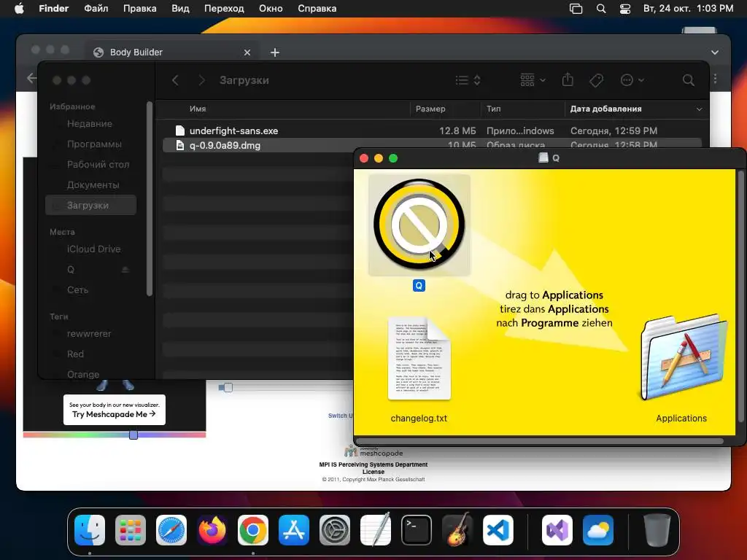Open Stage Manager icon in menu bar
The image size is (747, 560).
tap(576, 9)
